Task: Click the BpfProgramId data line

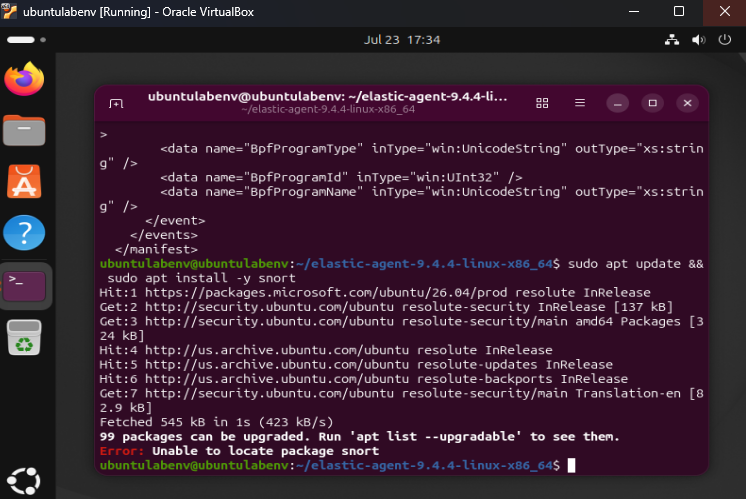Action: point(341,177)
